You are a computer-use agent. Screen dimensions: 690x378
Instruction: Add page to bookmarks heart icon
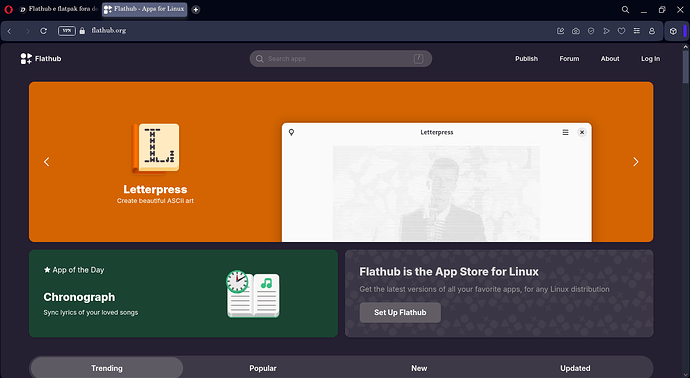(x=621, y=31)
